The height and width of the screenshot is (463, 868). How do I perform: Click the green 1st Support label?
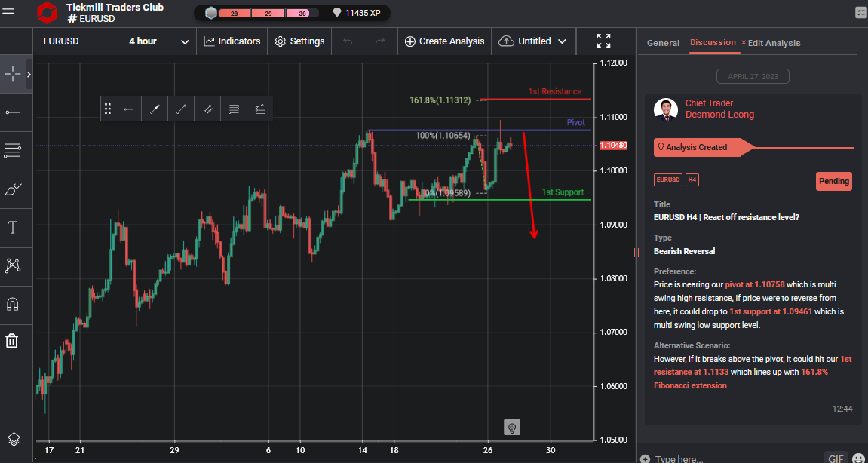point(563,192)
